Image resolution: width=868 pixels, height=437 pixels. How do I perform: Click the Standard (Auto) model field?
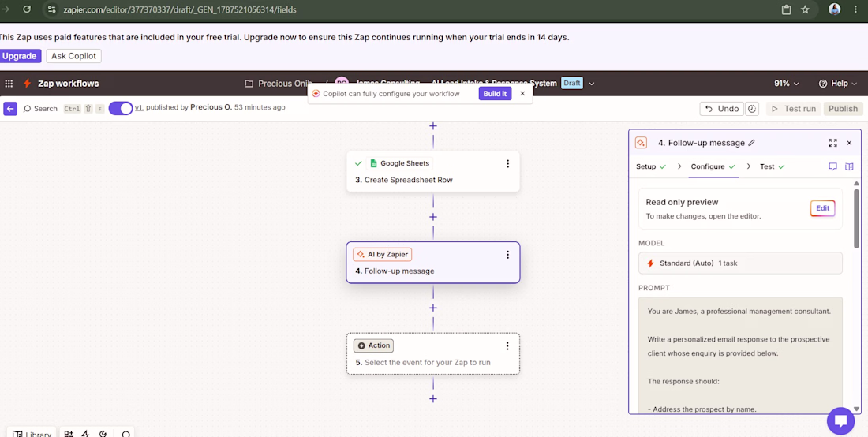(x=740, y=263)
